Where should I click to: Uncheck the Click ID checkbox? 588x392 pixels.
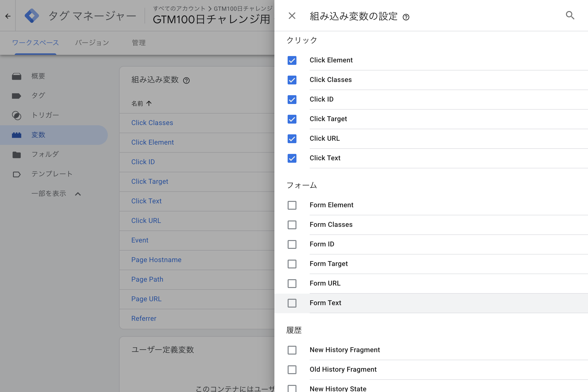coord(292,100)
